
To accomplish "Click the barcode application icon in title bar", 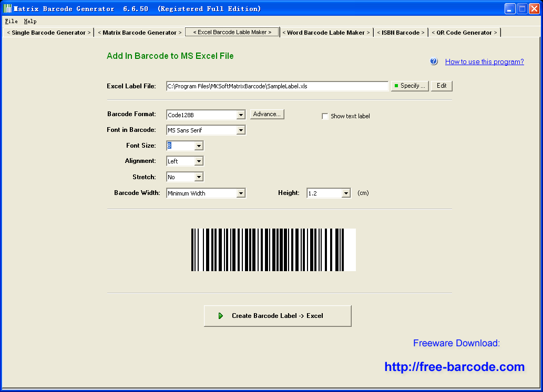I will 7,8.
